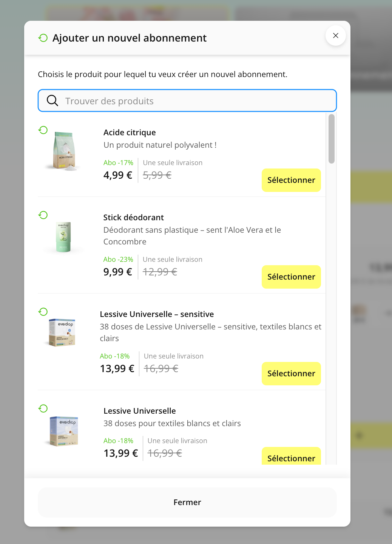This screenshot has height=544, width=392.
Task: Click the subscription icon next to Lessive Universelle – sensitive
Action: pyautogui.click(x=43, y=311)
